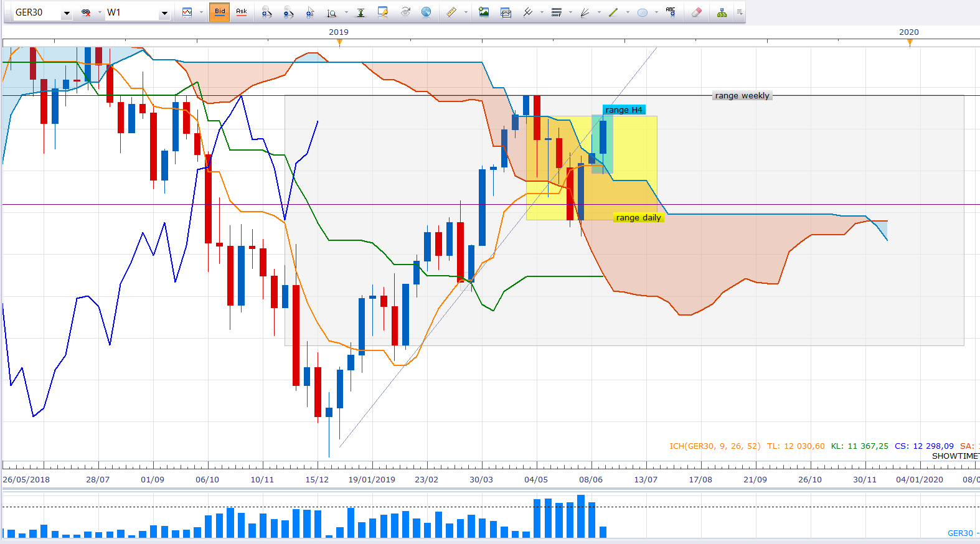Click the blue radar icon
The image size is (980, 544).
click(x=426, y=12)
